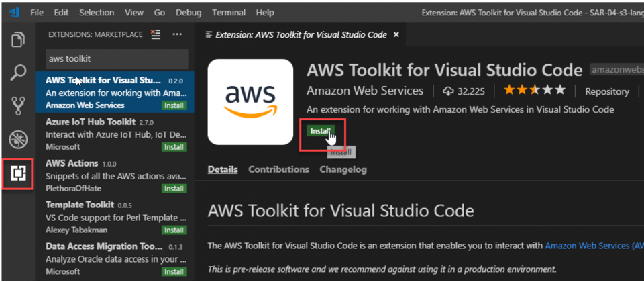Image resolution: width=644 pixels, height=282 pixels.
Task: Select Template Toolkit list entry
Action: (x=115, y=217)
